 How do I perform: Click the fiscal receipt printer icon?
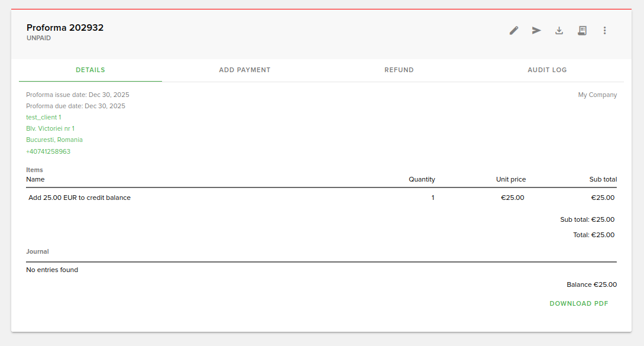[582, 30]
